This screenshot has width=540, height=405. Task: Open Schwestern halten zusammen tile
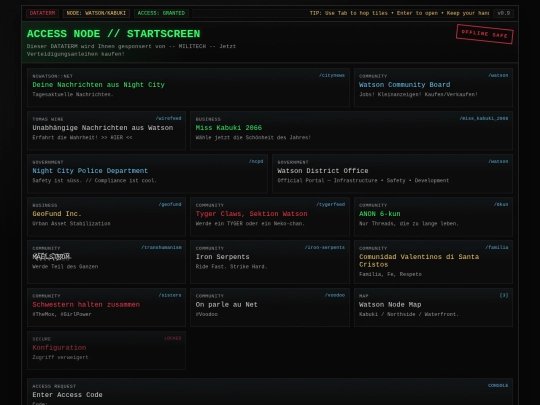(106, 307)
